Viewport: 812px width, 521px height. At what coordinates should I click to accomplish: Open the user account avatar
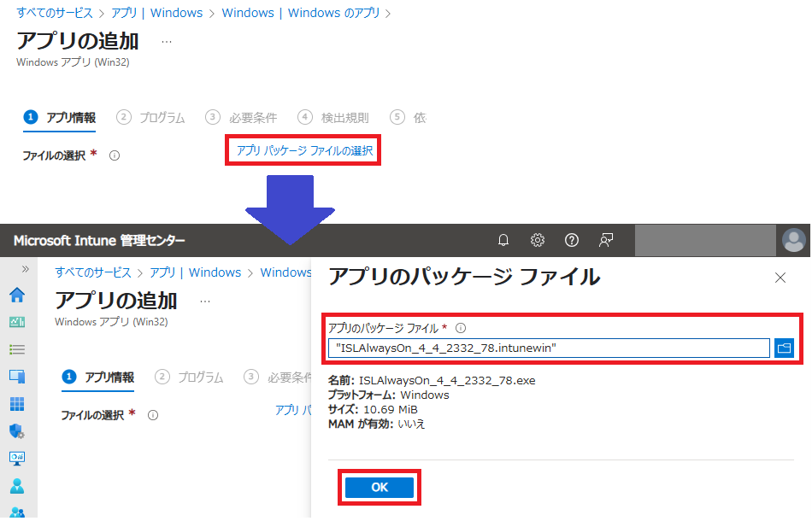793,241
